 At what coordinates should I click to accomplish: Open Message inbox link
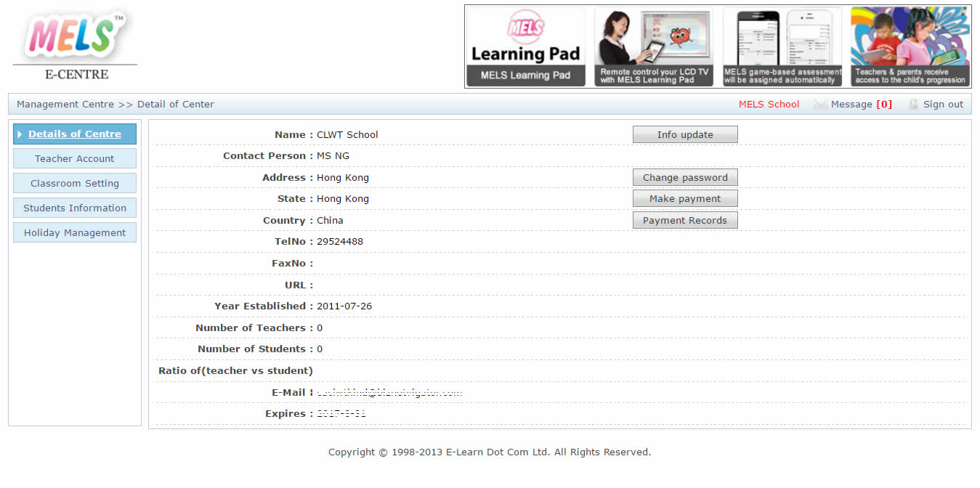click(851, 105)
